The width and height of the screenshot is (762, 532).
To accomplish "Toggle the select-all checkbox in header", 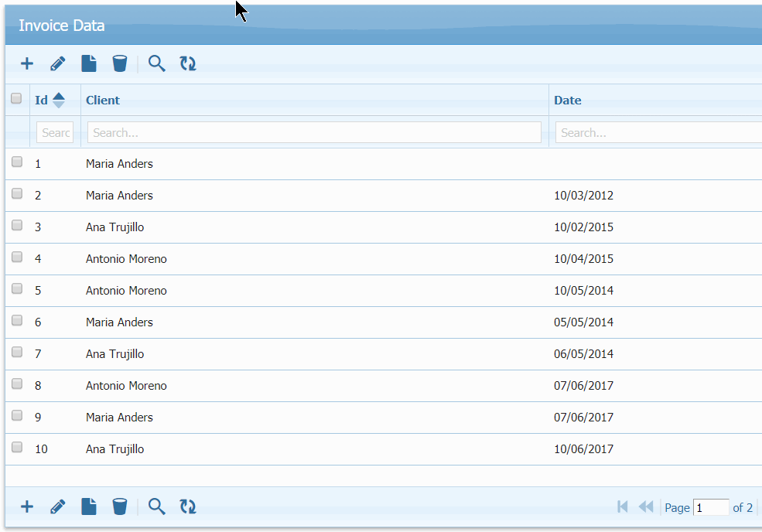I will coord(16,98).
